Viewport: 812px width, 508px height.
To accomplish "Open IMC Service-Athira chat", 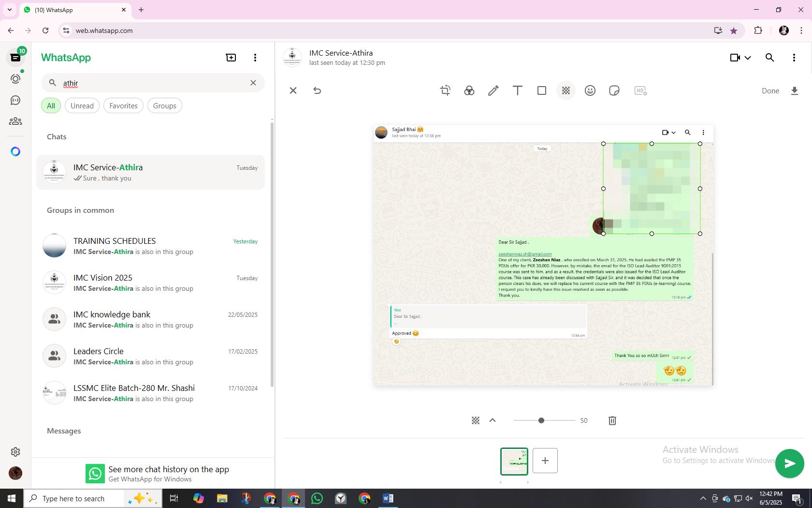I will (x=151, y=172).
